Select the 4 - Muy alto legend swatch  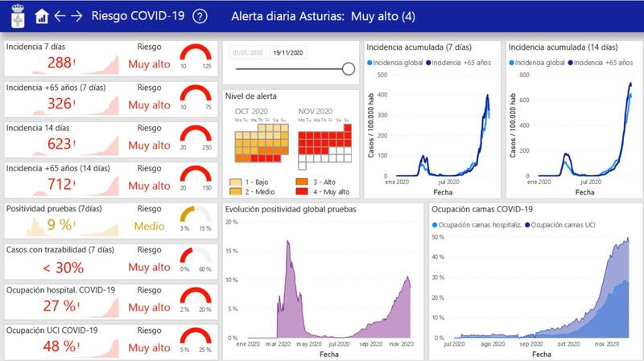point(303,192)
